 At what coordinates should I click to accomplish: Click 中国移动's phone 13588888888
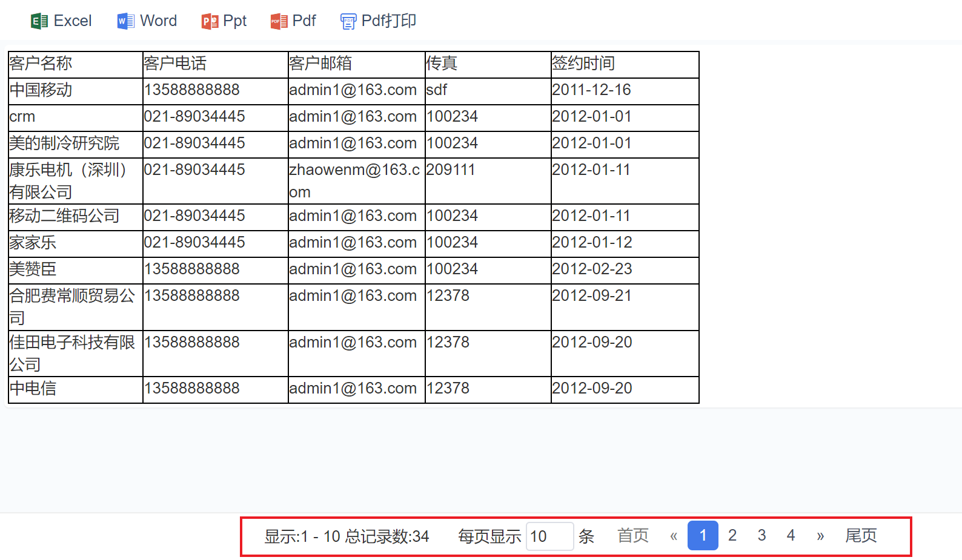(x=216, y=91)
